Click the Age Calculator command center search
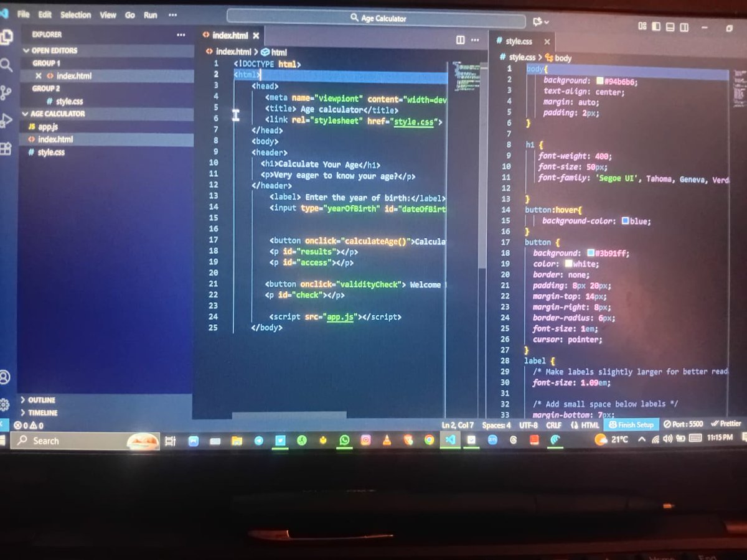747x560 pixels. pos(378,18)
